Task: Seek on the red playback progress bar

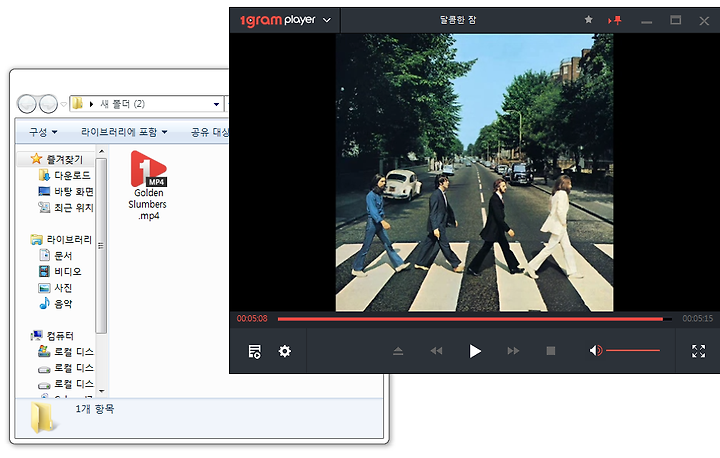Action: [x=474, y=319]
